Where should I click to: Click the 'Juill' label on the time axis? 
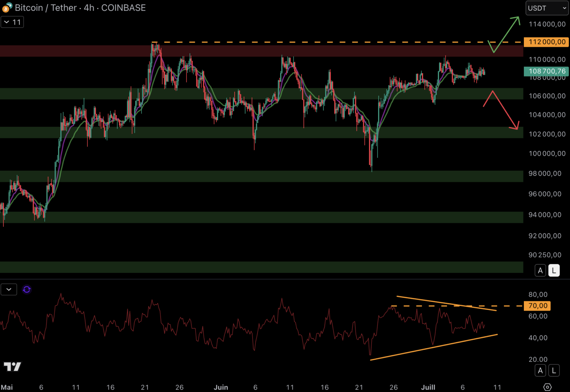(x=428, y=387)
